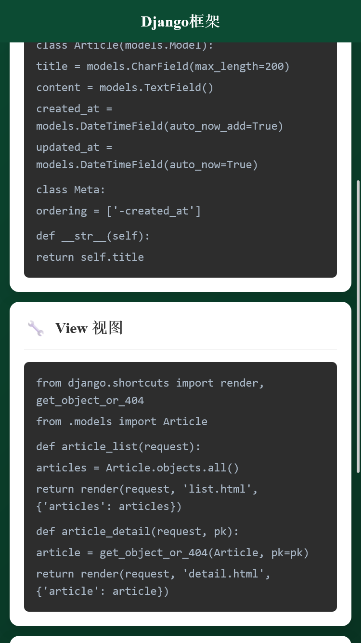This screenshot has width=362, height=644.
Task: Click the render 'list.html' return line
Action: [147, 489]
